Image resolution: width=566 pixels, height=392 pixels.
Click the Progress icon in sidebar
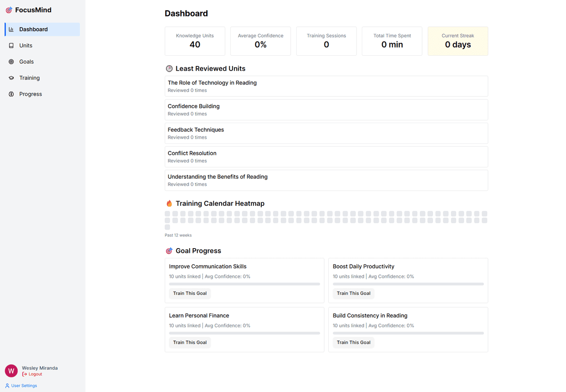[x=11, y=94]
